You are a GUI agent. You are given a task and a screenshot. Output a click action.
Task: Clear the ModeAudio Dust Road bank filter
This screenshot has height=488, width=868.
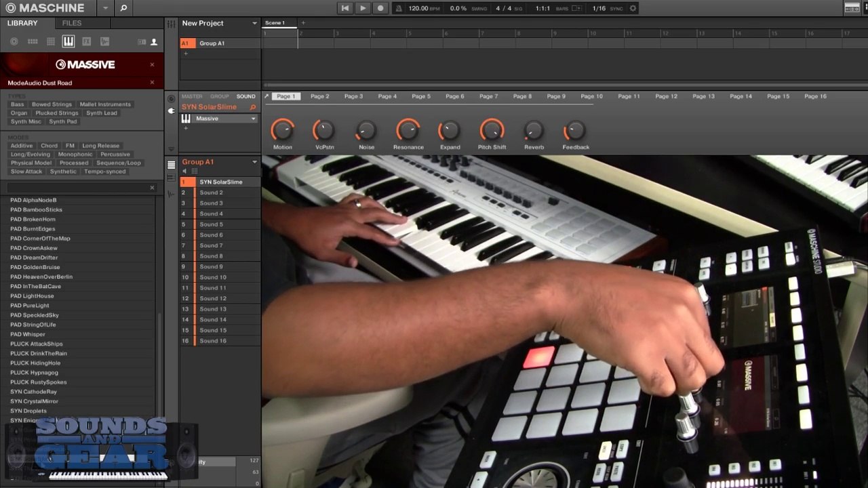tap(152, 83)
